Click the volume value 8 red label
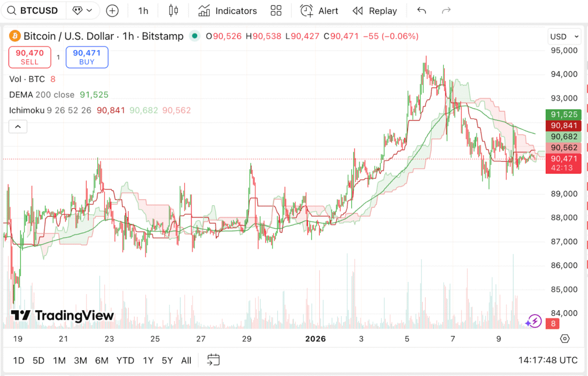Viewport: 588px width, 376px height. click(553, 324)
